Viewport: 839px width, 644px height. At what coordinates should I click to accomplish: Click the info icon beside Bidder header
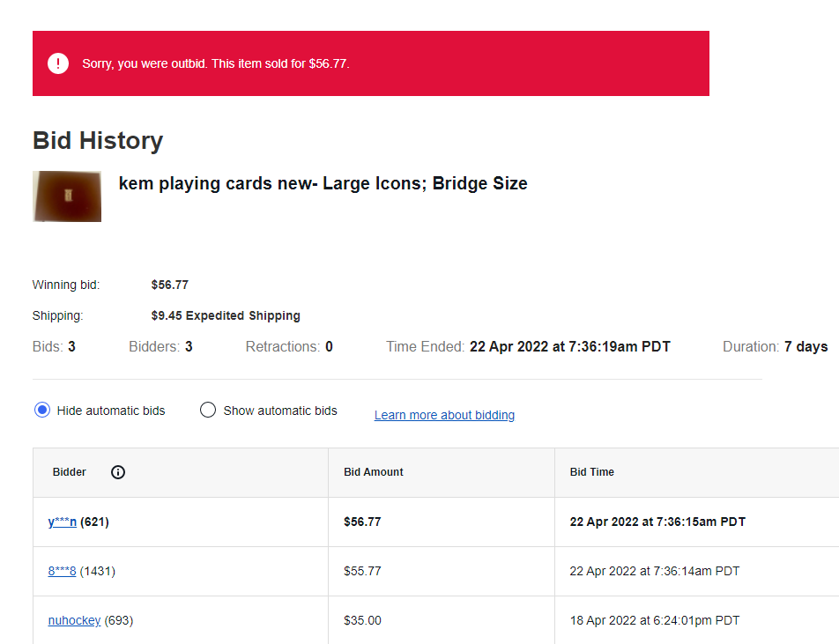[x=118, y=472]
